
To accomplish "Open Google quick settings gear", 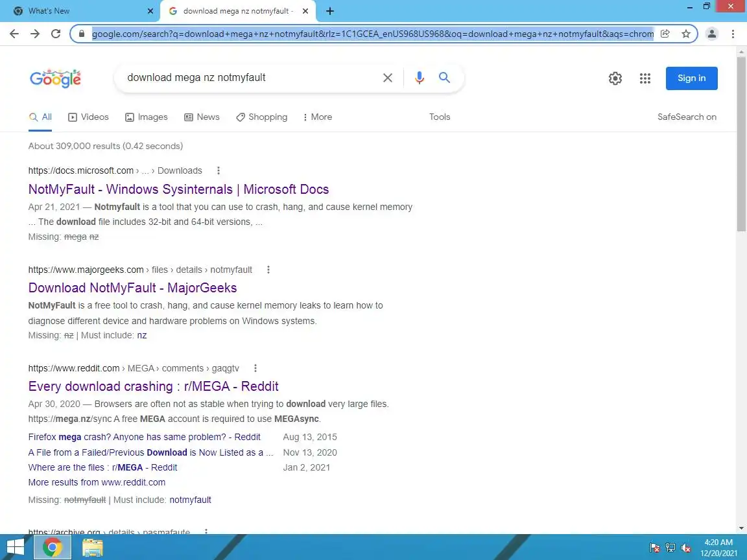I will coord(615,78).
